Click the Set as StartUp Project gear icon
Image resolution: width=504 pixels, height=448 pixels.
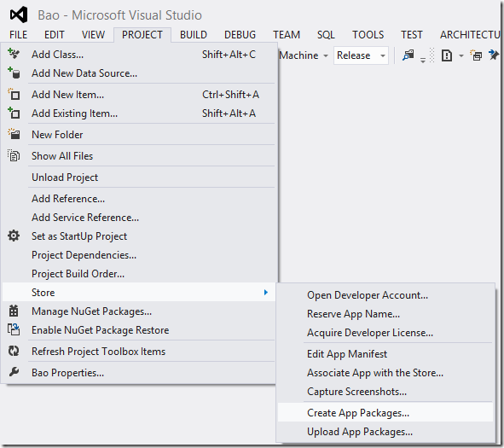14,236
